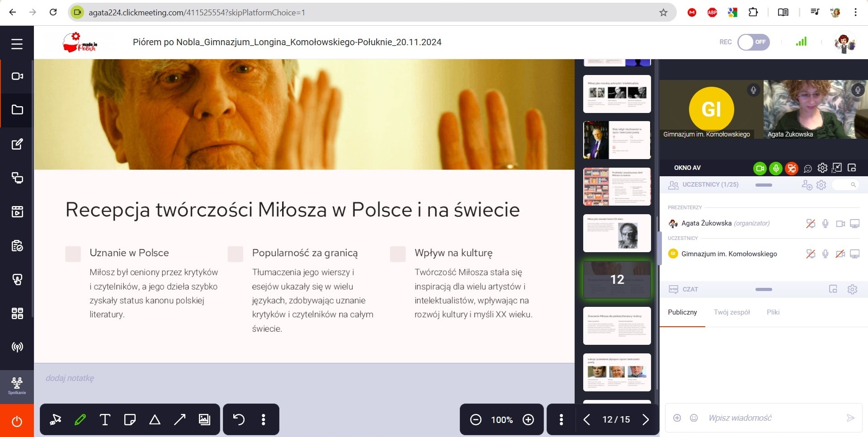The width and height of the screenshot is (868, 437).
Task: Open the presentation files folder icon
Action: tap(17, 110)
